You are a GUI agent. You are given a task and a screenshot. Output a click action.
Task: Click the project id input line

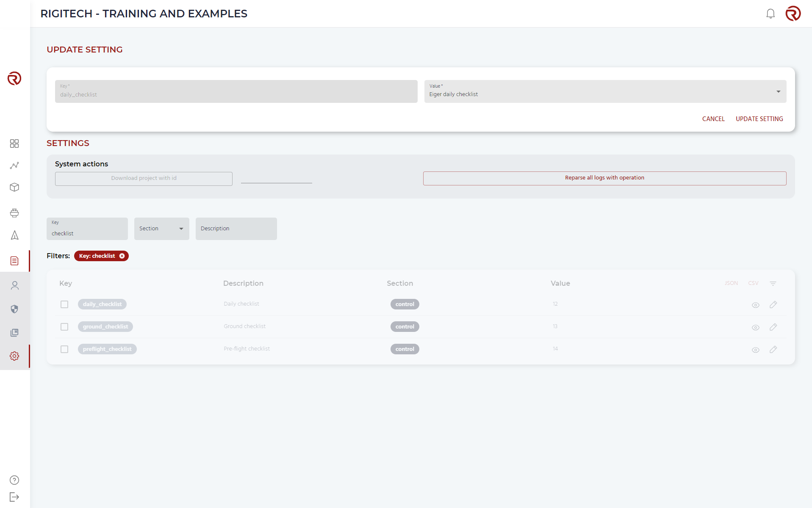(277, 179)
